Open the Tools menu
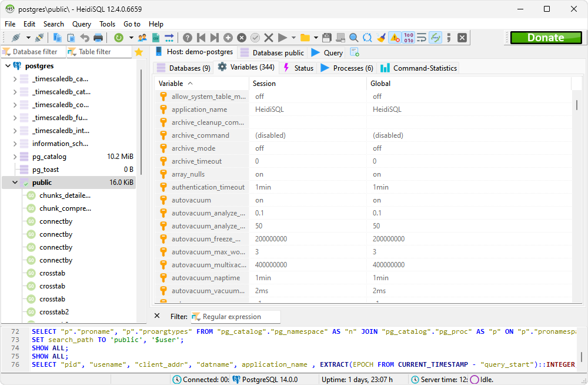Viewport: 588px width, 385px height. pos(107,24)
